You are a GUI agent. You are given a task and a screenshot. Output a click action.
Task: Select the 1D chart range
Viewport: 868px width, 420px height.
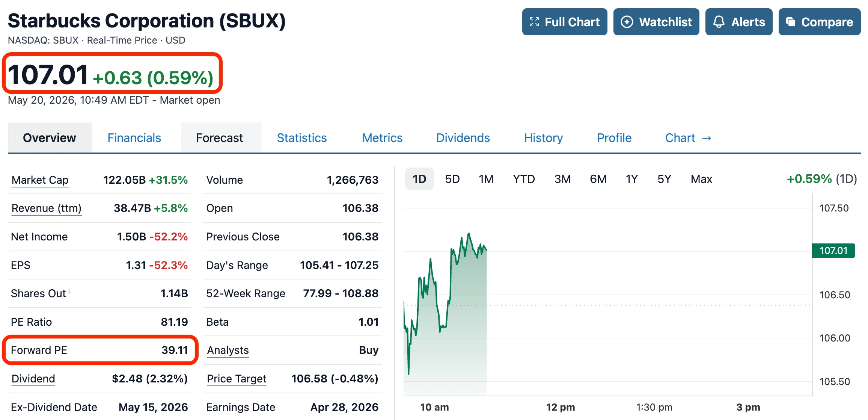(419, 179)
